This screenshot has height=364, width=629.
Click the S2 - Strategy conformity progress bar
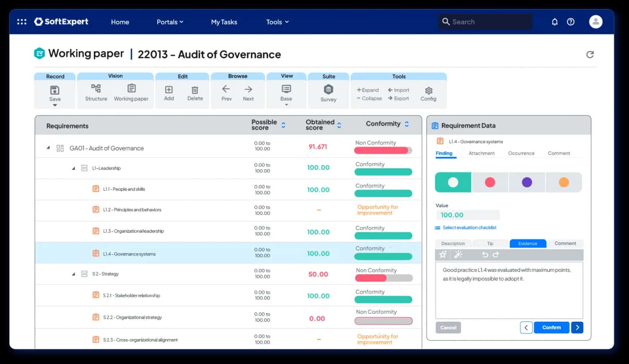point(384,278)
